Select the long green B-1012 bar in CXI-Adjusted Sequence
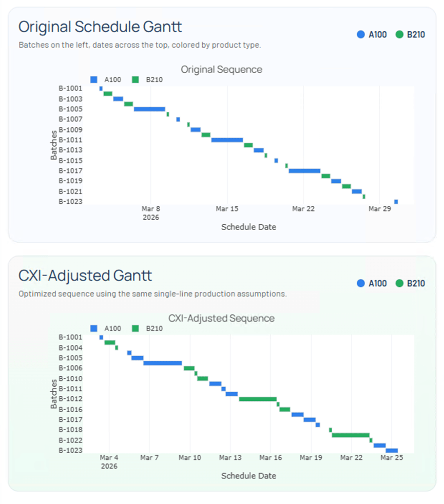The image size is (444, 504). (x=258, y=399)
